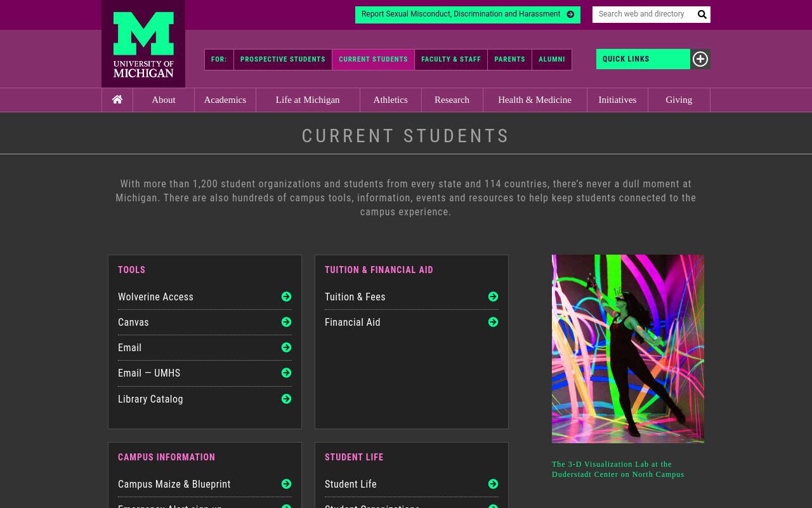This screenshot has width=812, height=508.
Task: Select the Alumni audience tab
Action: coord(552,60)
